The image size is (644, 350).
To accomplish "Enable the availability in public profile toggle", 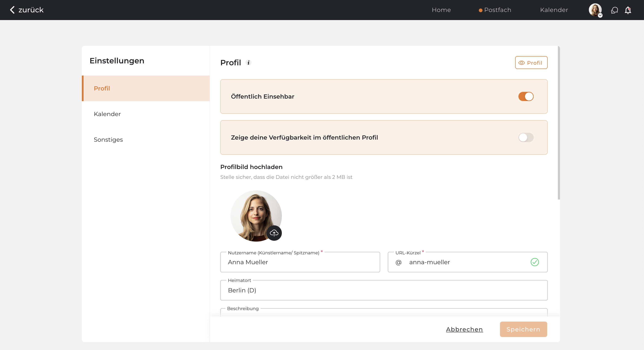I will pyautogui.click(x=526, y=137).
